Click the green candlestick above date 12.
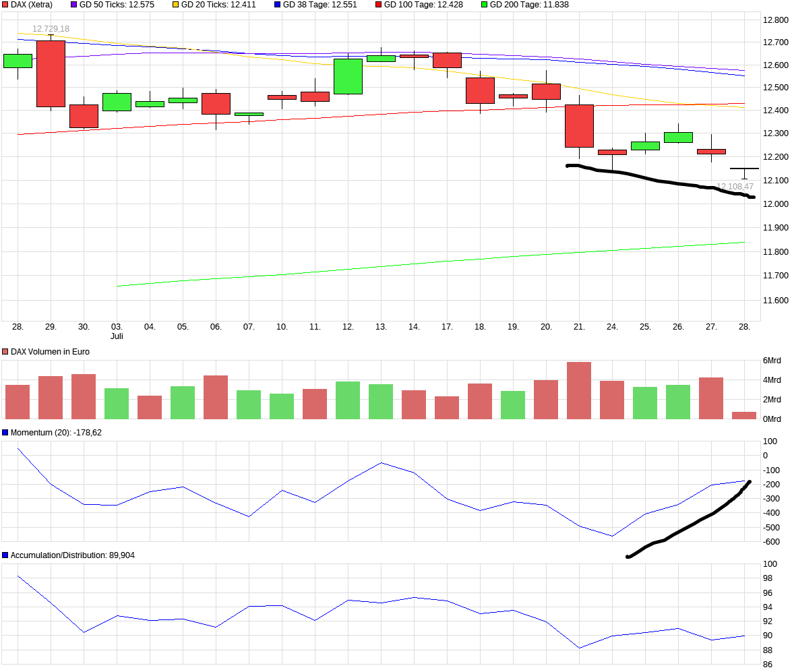 [x=348, y=77]
